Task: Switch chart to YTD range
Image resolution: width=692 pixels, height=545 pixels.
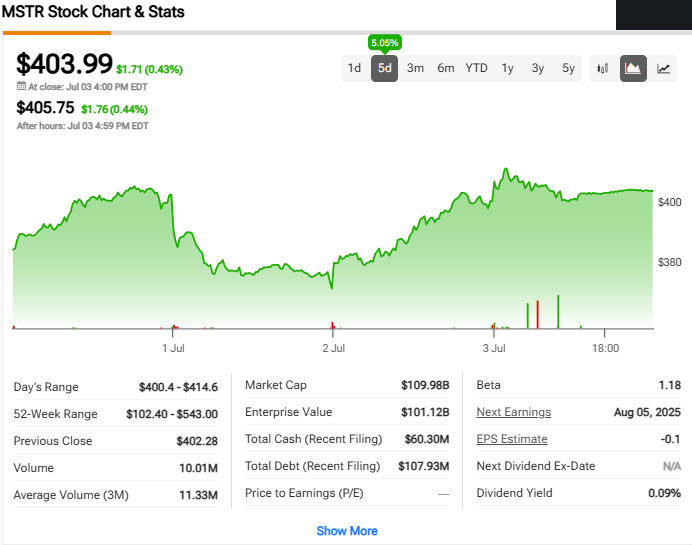Action: [476, 68]
